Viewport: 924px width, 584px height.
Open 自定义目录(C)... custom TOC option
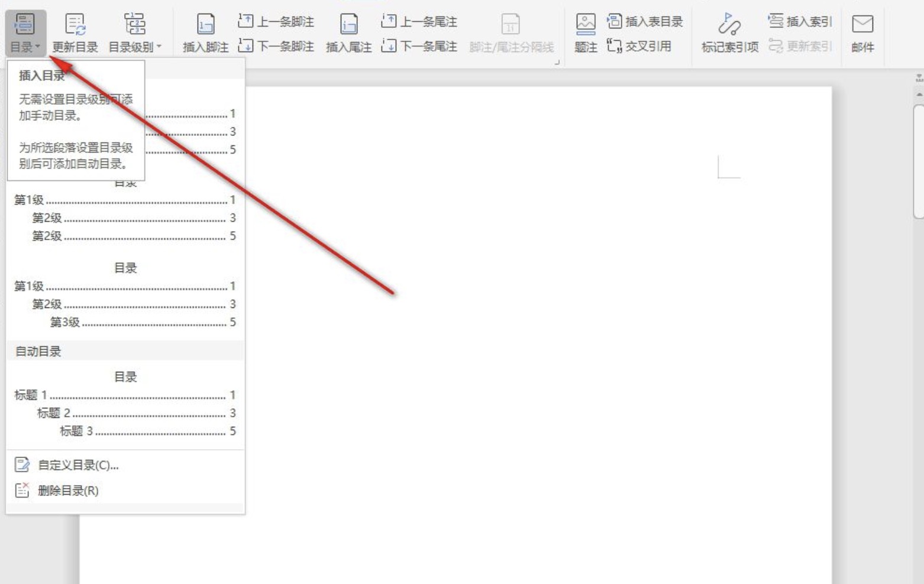point(125,465)
